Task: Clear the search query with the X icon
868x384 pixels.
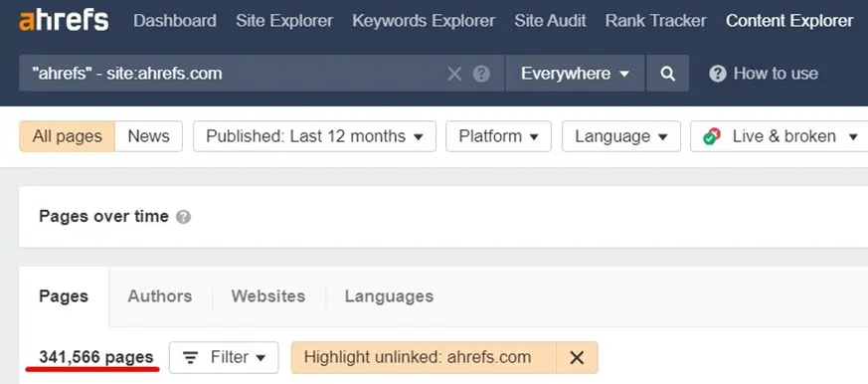Action: coord(454,74)
